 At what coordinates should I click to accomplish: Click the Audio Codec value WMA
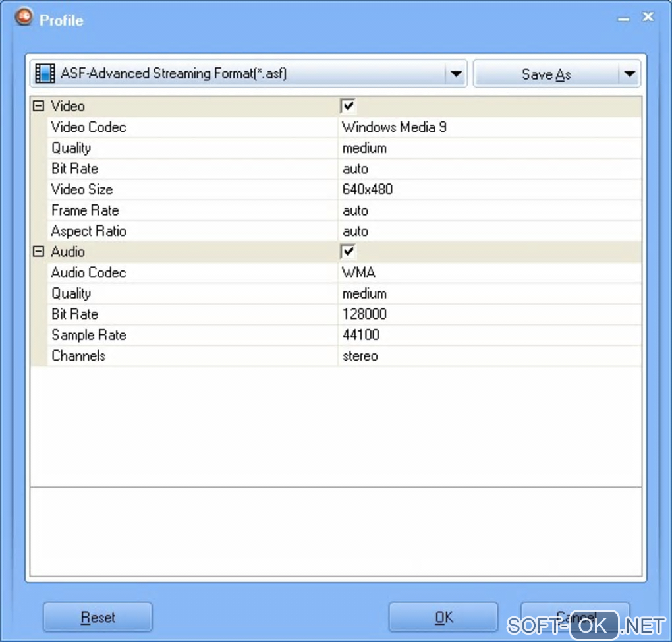(x=358, y=272)
